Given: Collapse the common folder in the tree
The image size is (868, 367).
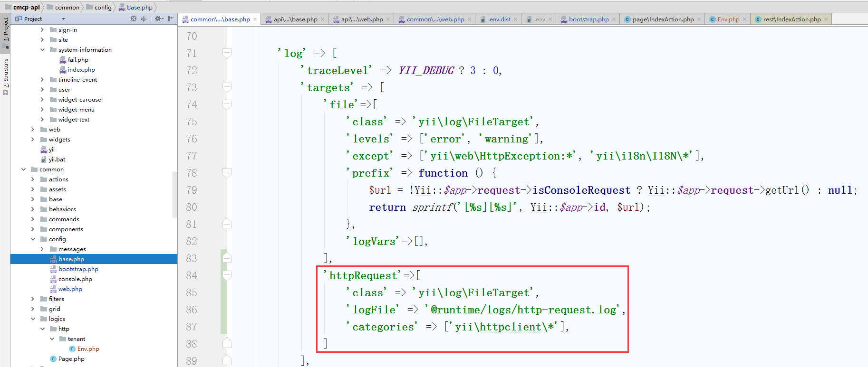Looking at the screenshot, I should point(23,169).
